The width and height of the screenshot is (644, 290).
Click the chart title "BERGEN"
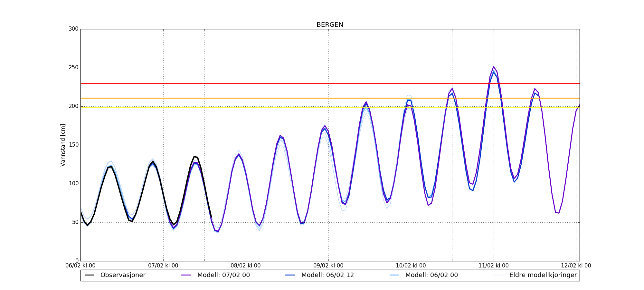(x=330, y=25)
